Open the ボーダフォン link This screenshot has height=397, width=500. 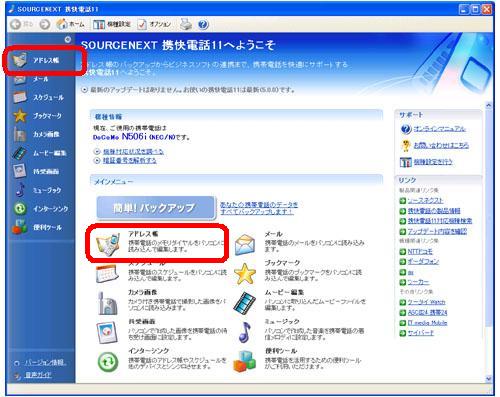423,261
